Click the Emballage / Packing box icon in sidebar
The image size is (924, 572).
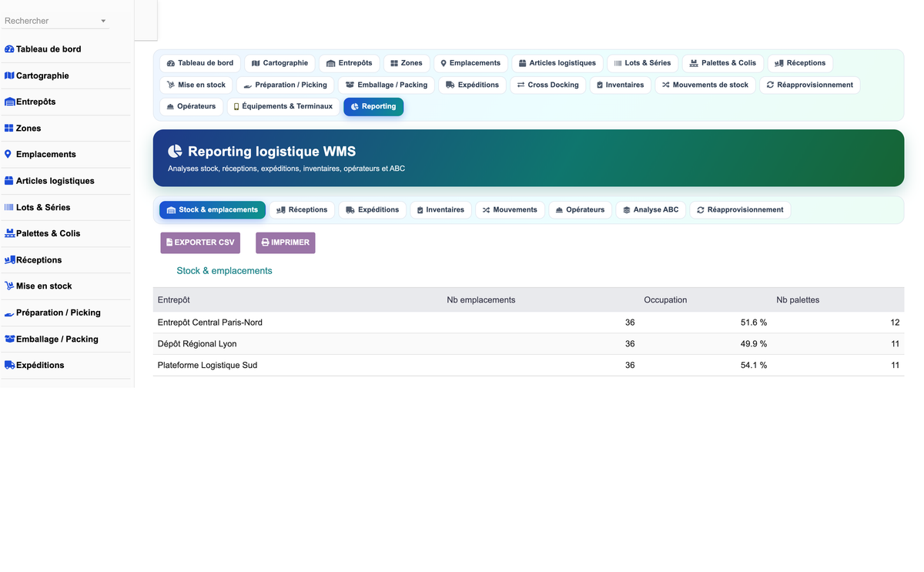(10, 339)
